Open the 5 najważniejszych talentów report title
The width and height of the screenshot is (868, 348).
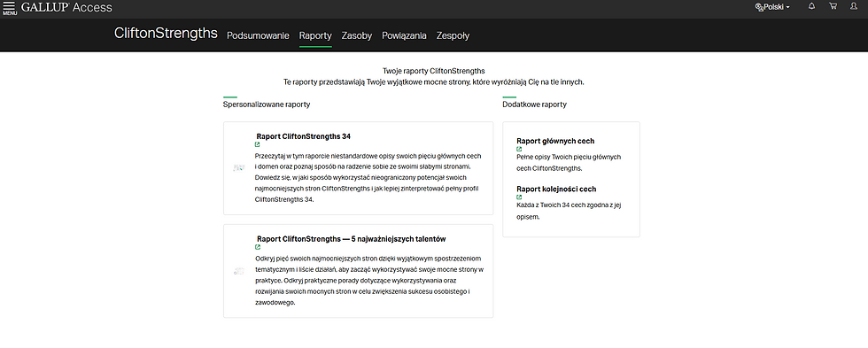pos(351,239)
